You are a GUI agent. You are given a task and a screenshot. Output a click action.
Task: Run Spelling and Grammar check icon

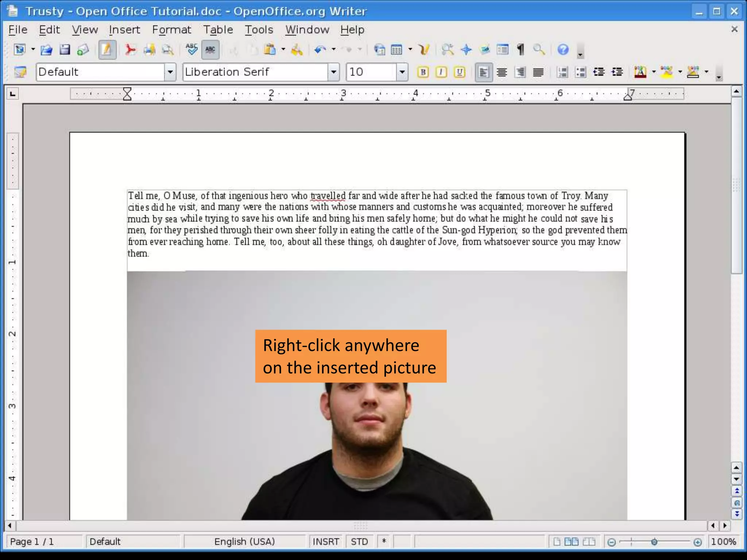coord(191,50)
